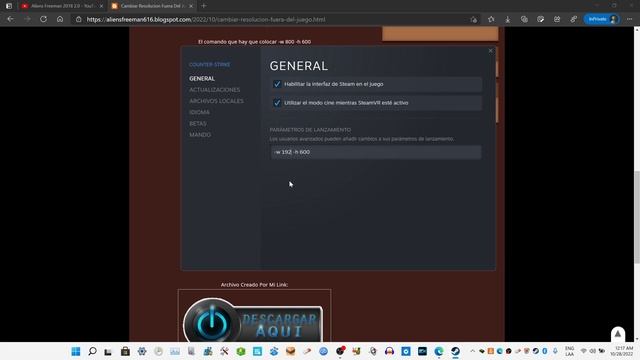Open browser home page icon

click(x=60, y=19)
